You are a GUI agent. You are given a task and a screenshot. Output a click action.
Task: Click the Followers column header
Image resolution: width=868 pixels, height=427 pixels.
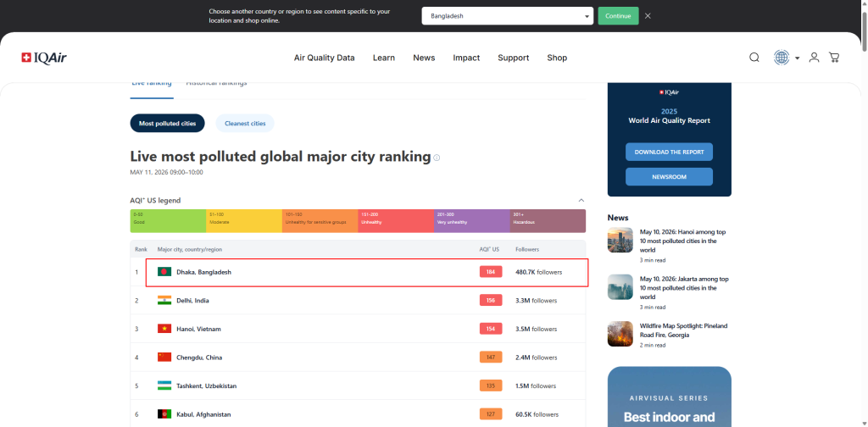[527, 249]
